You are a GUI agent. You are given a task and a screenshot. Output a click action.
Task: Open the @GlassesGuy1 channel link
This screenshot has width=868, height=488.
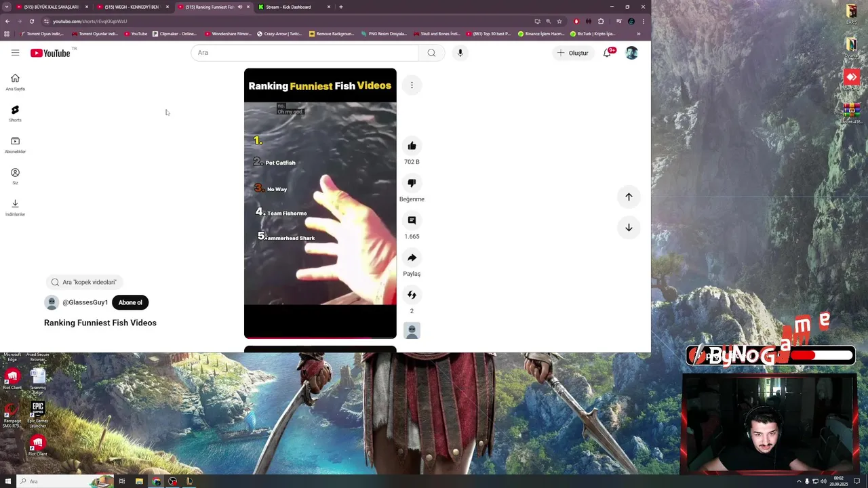point(85,302)
